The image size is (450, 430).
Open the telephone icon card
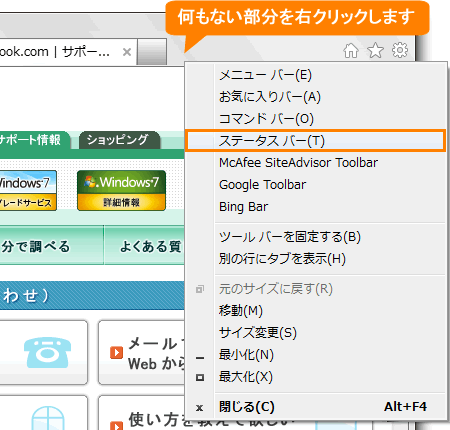pyautogui.click(x=44, y=352)
